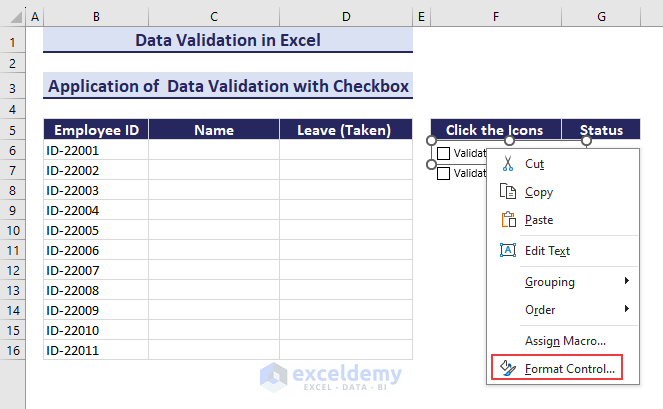Choose Assign Macro from context menu
Viewport: 663px width, 409px height.
[565, 341]
